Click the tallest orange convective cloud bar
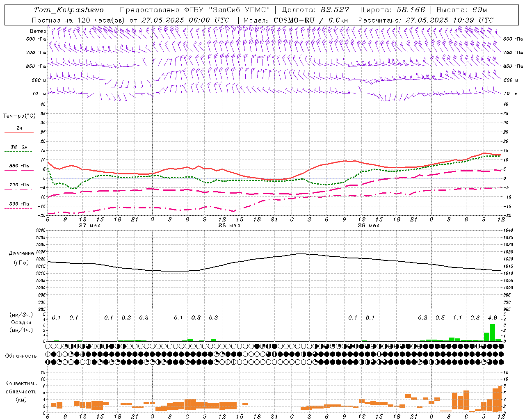Screen dimensions: 525x420 500,399
